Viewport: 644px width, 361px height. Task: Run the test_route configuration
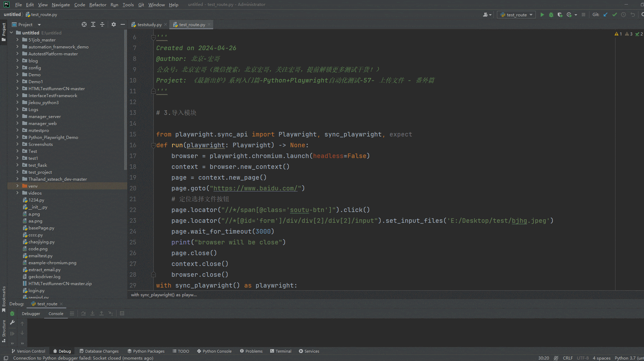point(542,15)
